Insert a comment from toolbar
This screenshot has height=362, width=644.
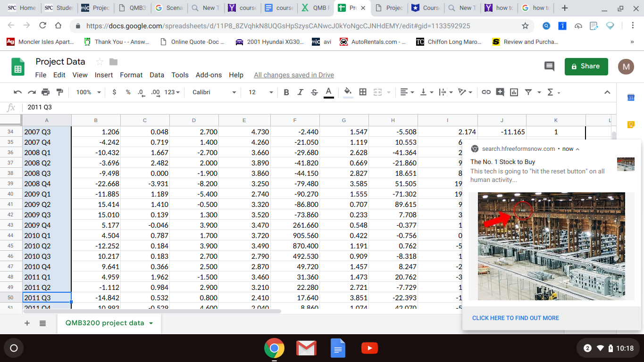coord(500,92)
